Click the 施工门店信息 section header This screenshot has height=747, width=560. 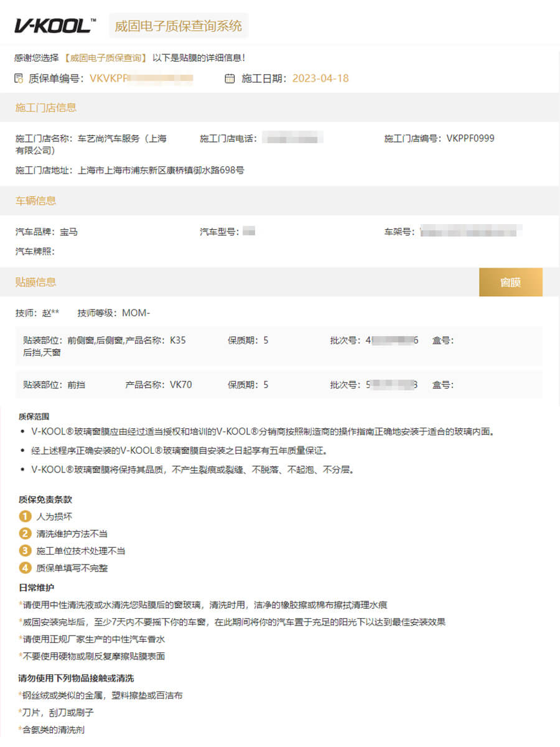tap(45, 108)
